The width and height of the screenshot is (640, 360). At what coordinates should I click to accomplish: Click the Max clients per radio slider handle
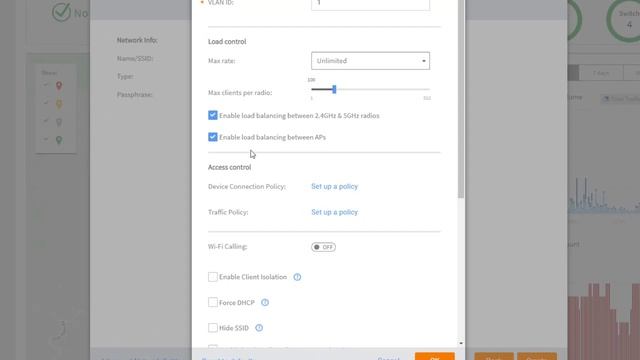click(334, 89)
